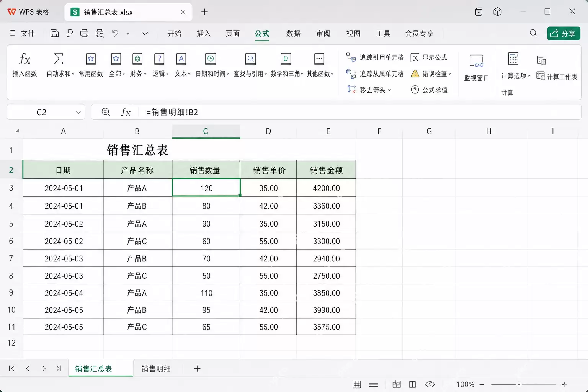The height and width of the screenshot is (392, 588).
Task: Click the recalculate workbook icon above 计算工作表
Action: point(542,60)
